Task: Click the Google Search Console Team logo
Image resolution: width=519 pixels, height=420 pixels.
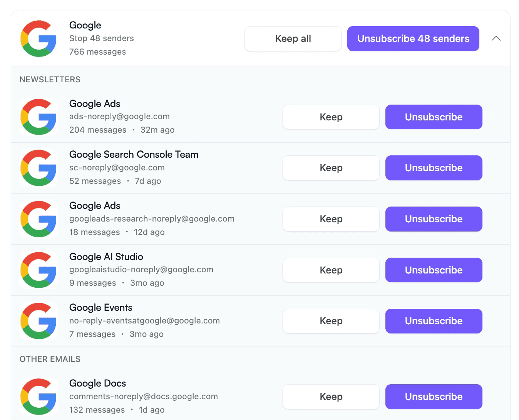Action: (x=39, y=168)
